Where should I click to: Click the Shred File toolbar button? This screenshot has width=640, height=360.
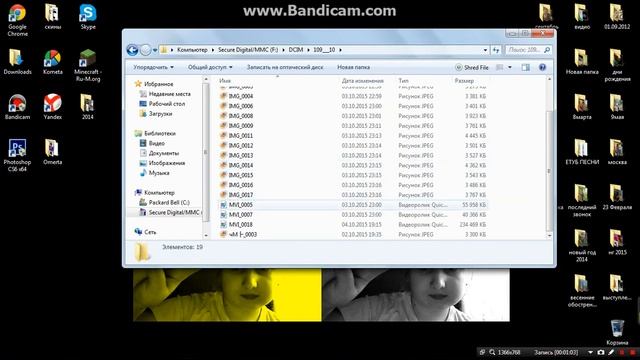tap(472, 67)
